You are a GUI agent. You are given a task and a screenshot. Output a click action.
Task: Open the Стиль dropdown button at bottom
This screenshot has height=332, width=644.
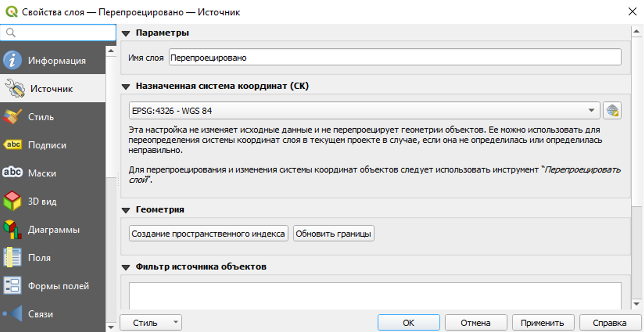(151, 323)
